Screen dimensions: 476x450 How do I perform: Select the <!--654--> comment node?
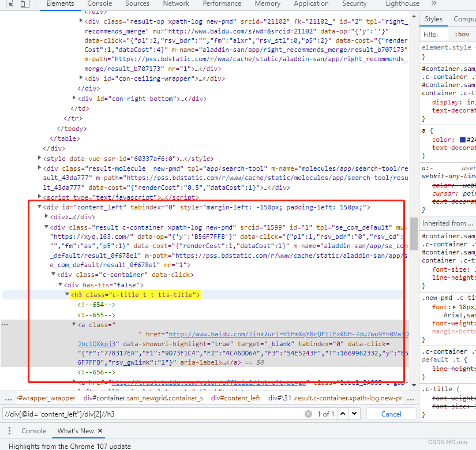tap(96, 305)
